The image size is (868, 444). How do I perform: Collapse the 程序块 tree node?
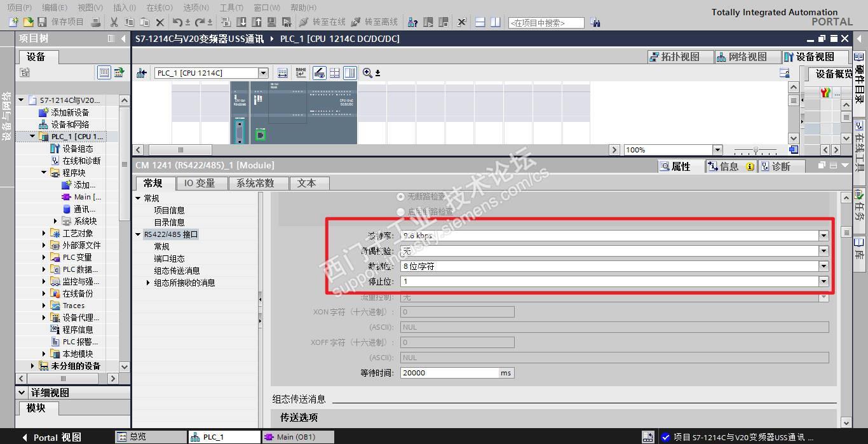44,173
